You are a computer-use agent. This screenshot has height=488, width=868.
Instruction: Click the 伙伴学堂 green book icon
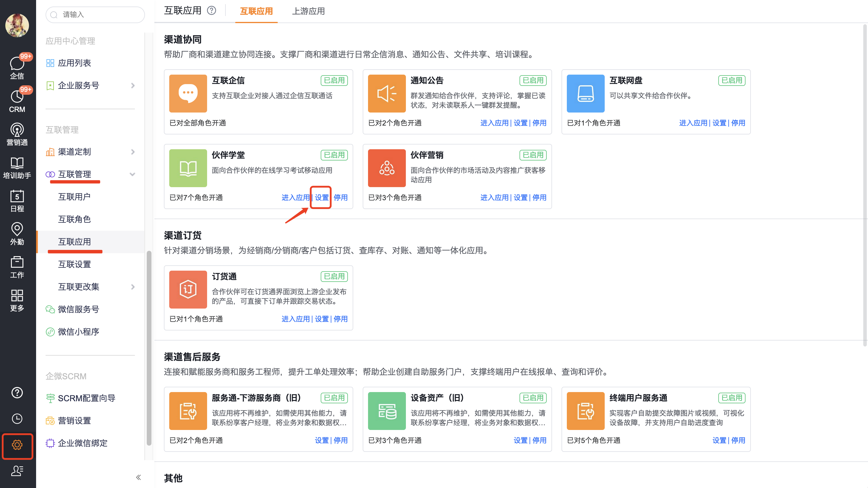[188, 168]
